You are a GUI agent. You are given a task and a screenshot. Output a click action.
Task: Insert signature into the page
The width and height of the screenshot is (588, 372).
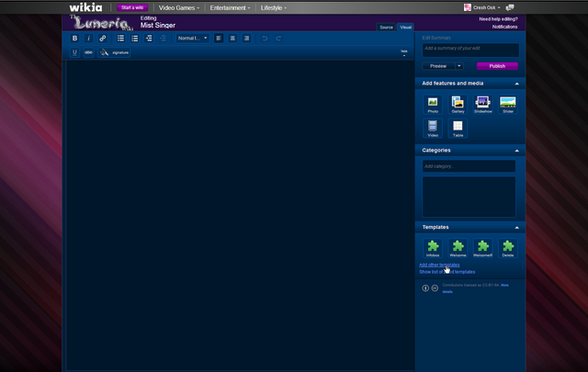(114, 52)
